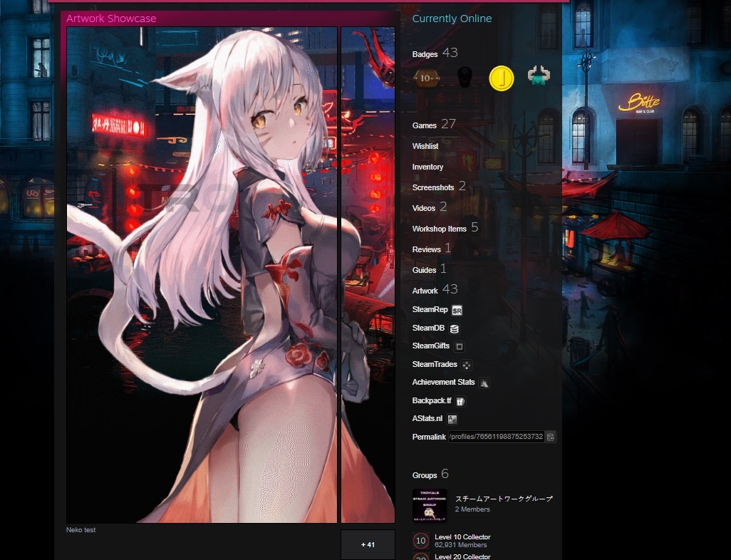Image resolution: width=731 pixels, height=560 pixels.
Task: Click the SteamRep SR icon
Action: tap(457, 311)
